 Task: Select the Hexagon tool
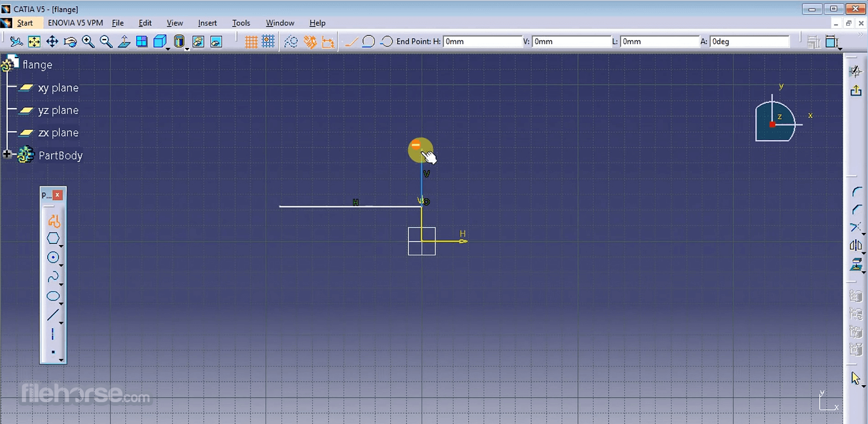tap(53, 238)
